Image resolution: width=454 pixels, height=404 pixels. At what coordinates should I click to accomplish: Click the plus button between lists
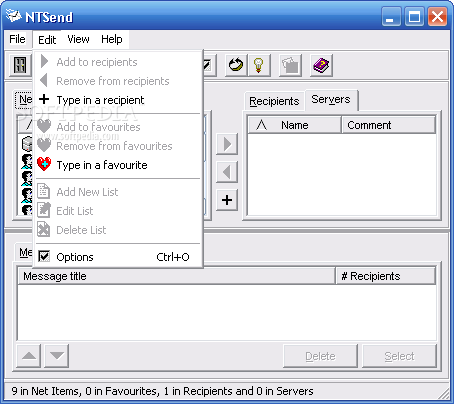[x=227, y=200]
